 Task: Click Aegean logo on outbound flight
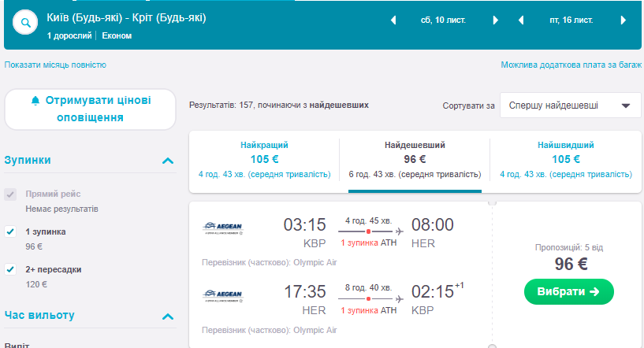[224, 228]
